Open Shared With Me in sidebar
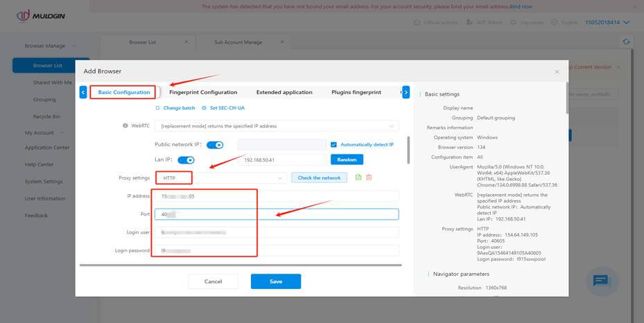Image resolution: width=644 pixels, height=323 pixels. (52, 82)
